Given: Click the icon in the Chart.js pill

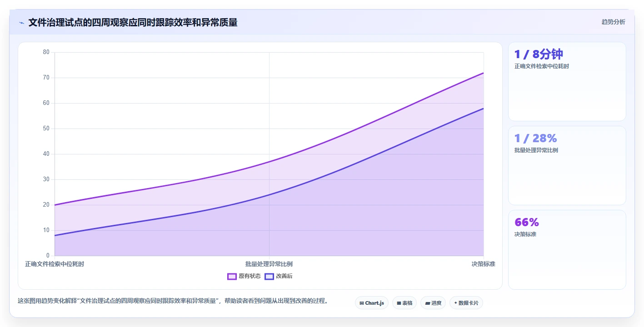Looking at the screenshot, I should (x=362, y=303).
